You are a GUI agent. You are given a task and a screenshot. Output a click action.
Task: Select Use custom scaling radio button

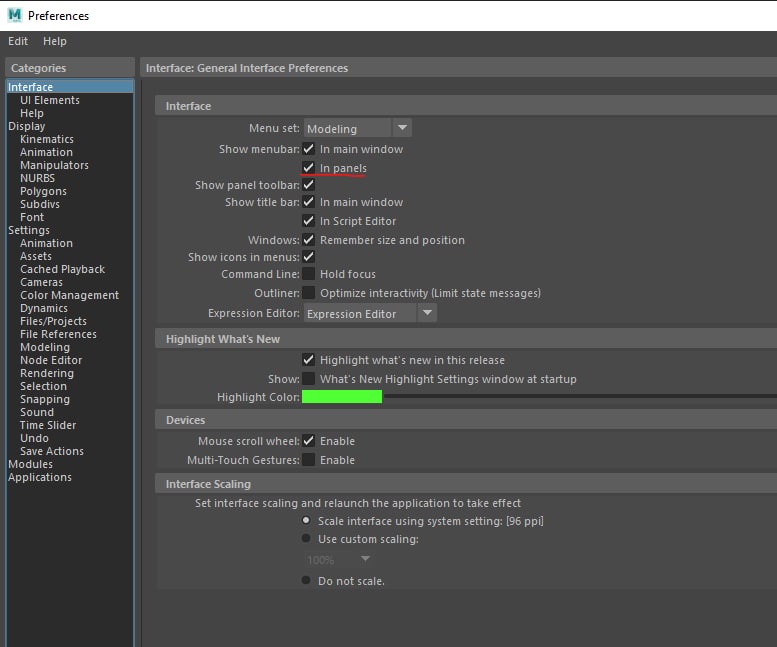[x=306, y=538]
